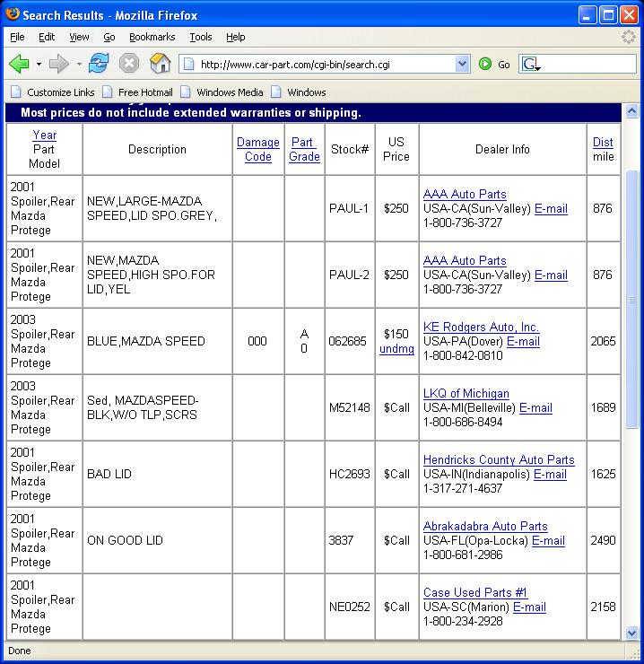Reload the page with the refresh icon

click(99, 64)
